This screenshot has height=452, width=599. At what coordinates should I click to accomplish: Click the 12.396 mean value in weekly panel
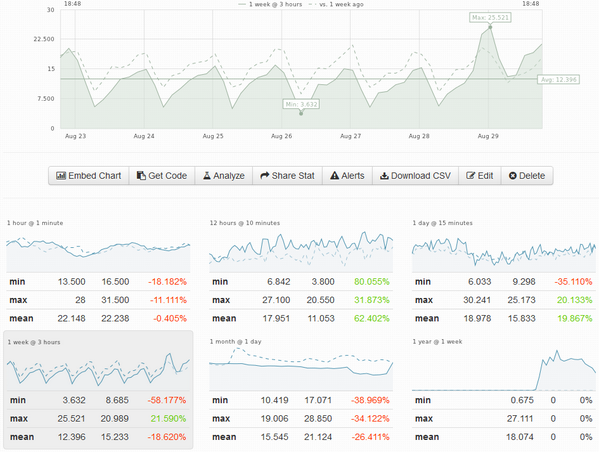coord(71,437)
